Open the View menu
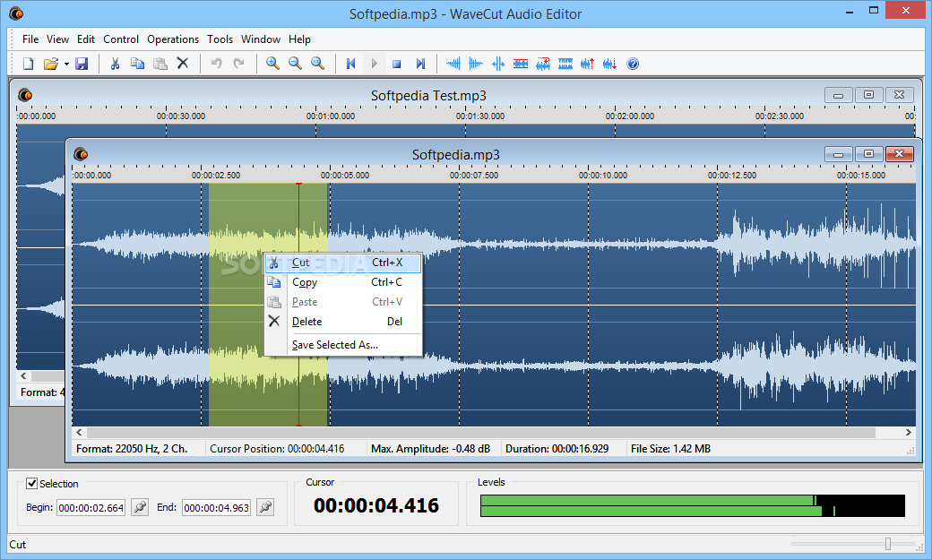The height and width of the screenshot is (560, 932). [57, 39]
